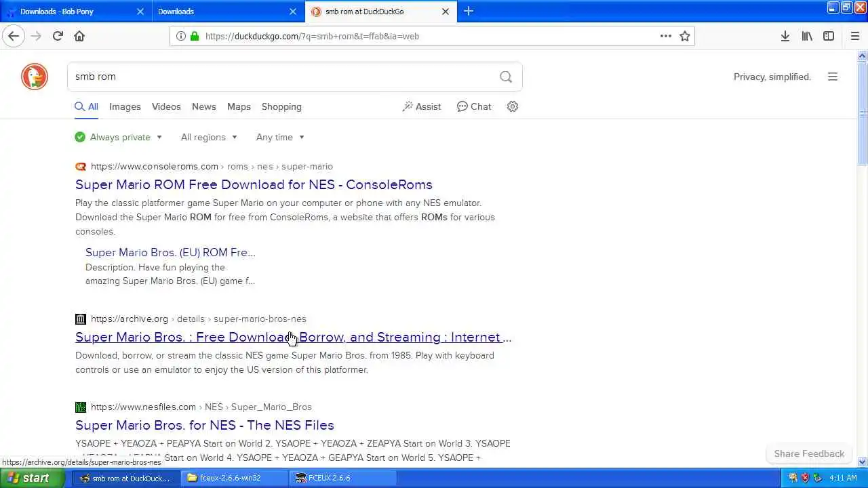
Task: Close the smb rom DuckDuckGo tab
Action: (x=446, y=12)
